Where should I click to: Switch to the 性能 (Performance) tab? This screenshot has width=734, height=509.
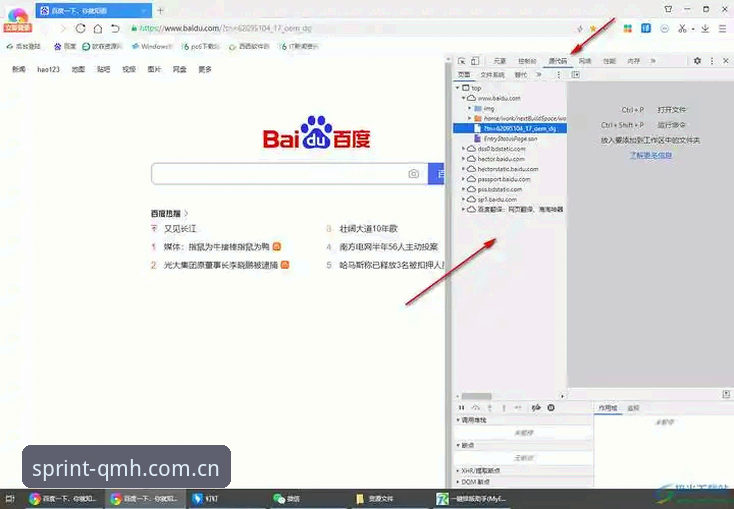609,61
